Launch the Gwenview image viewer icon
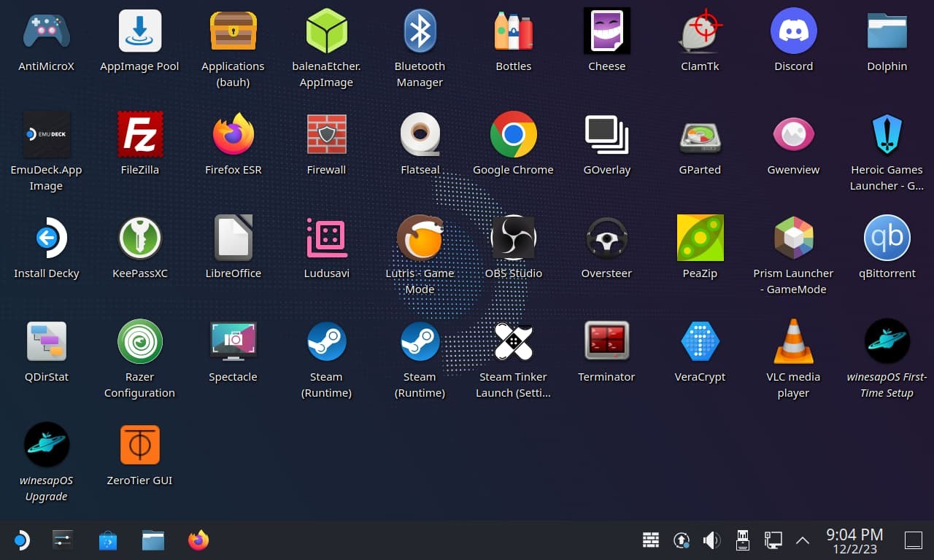The width and height of the screenshot is (934, 560). click(x=794, y=135)
